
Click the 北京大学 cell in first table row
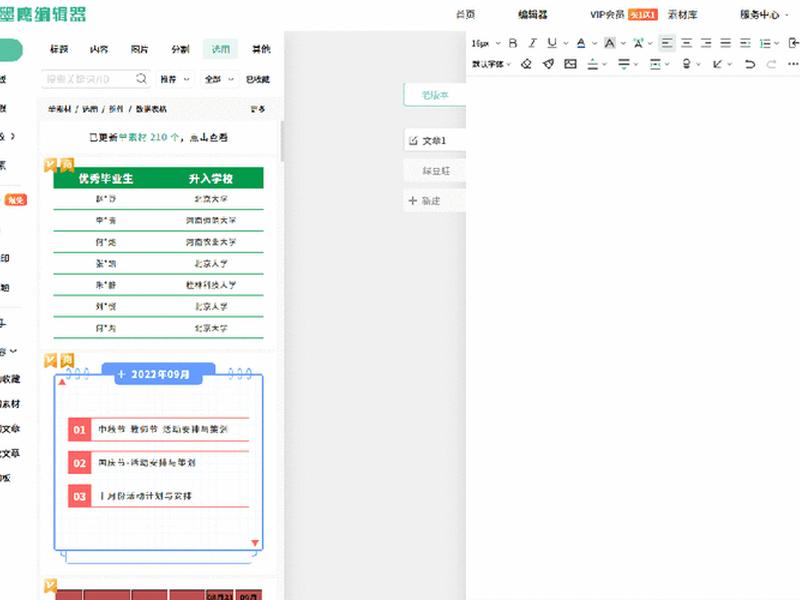click(x=211, y=199)
